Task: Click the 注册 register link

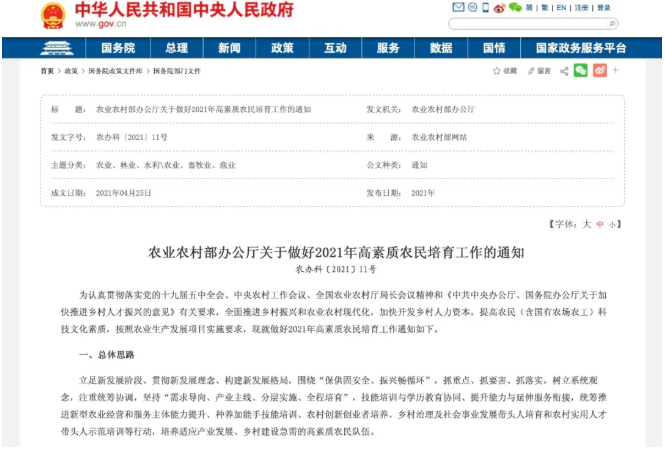Action: tap(581, 8)
